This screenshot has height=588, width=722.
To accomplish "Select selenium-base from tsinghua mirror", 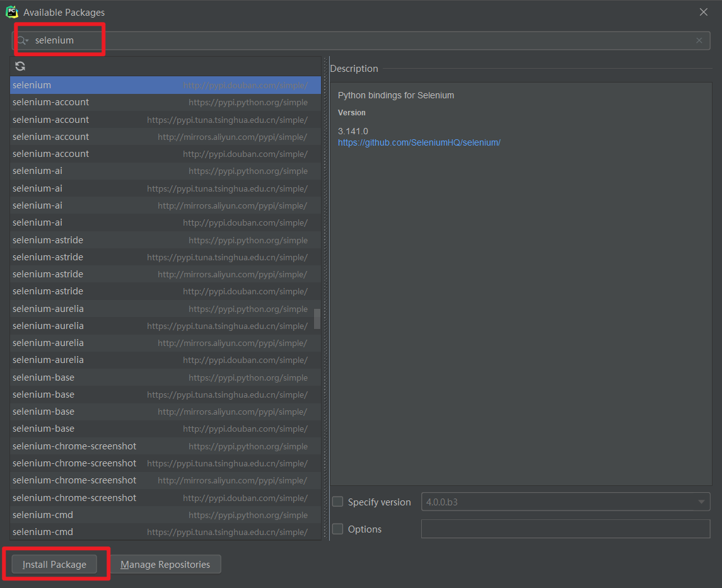I will click(165, 395).
